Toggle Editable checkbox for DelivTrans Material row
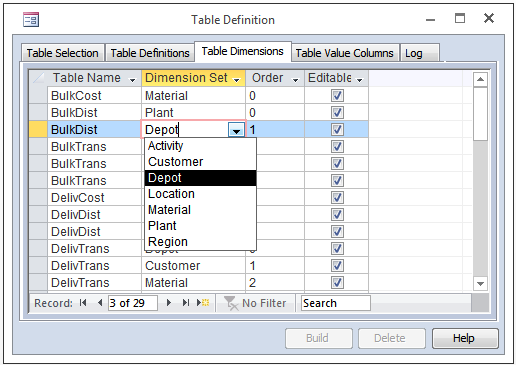This screenshot has height=365, width=516. click(337, 283)
